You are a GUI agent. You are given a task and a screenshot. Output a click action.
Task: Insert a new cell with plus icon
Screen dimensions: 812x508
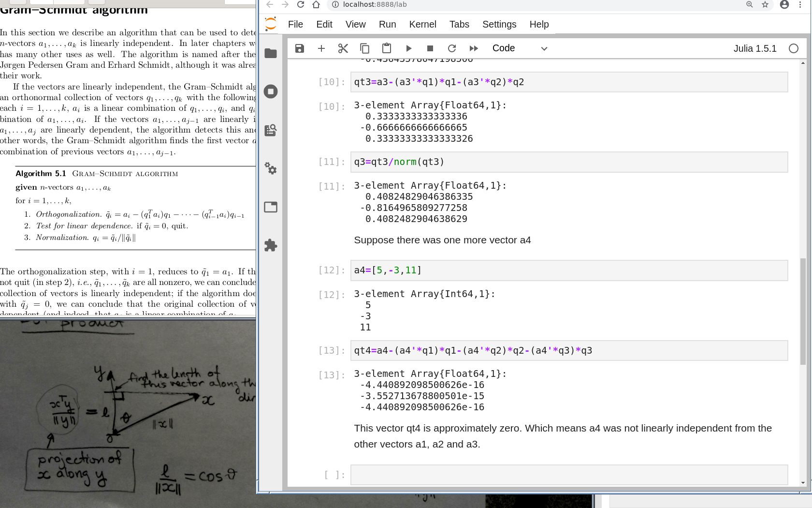pos(321,48)
